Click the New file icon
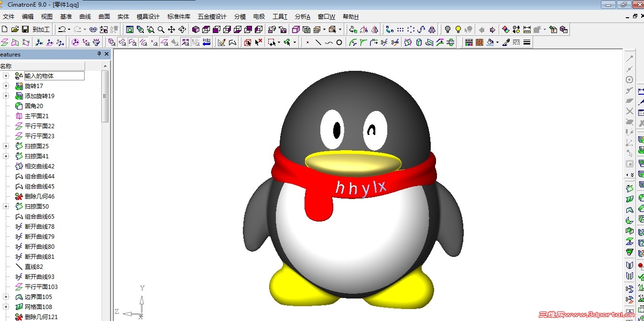Image resolution: width=644 pixels, height=321 pixels. pos(5,29)
